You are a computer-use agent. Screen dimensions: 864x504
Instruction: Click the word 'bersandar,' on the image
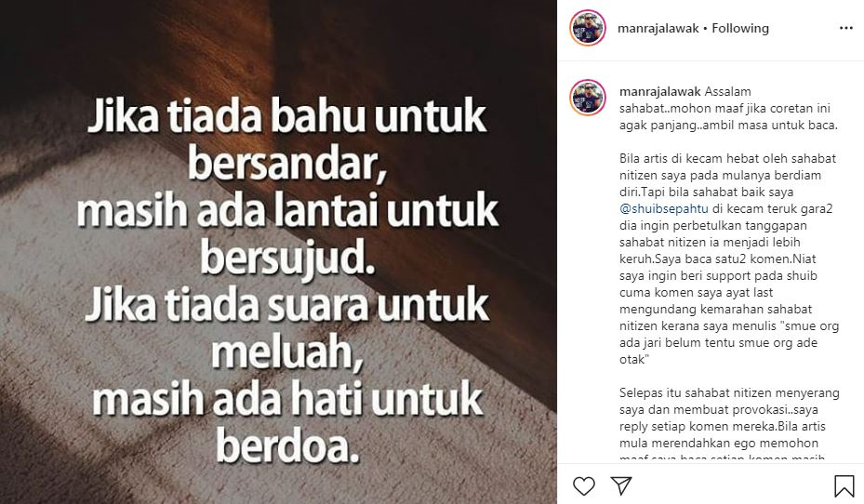[x=286, y=164]
